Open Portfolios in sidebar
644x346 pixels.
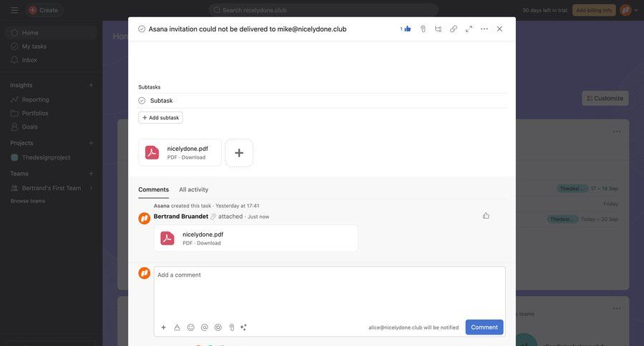[x=51, y=113]
